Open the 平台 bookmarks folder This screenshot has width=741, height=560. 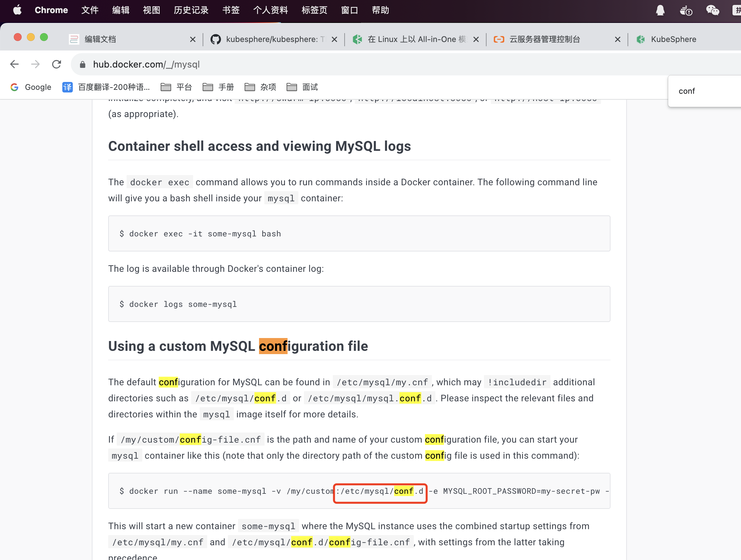(x=176, y=87)
